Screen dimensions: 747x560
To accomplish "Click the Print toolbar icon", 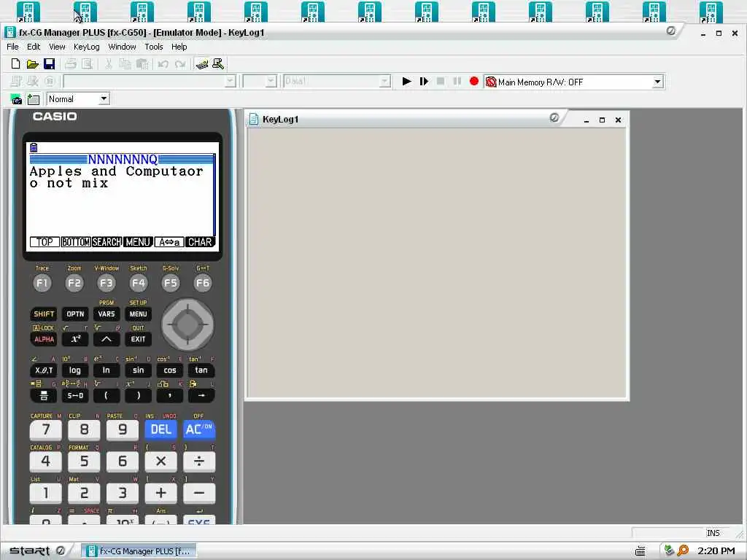I will click(71, 64).
